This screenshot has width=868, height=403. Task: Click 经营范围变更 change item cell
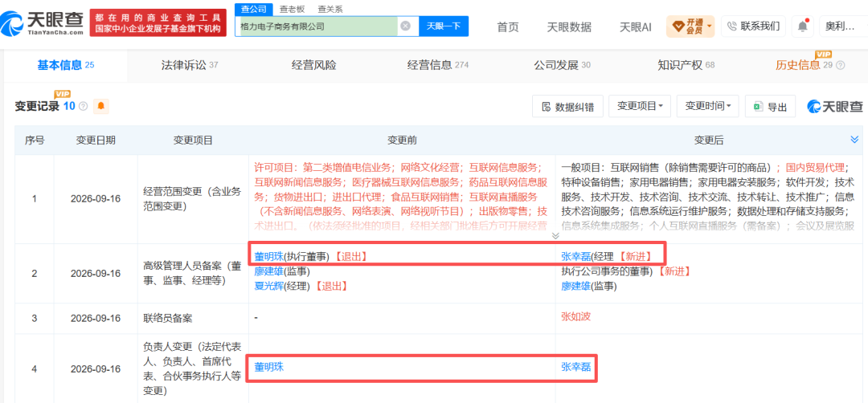pyautogui.click(x=193, y=199)
